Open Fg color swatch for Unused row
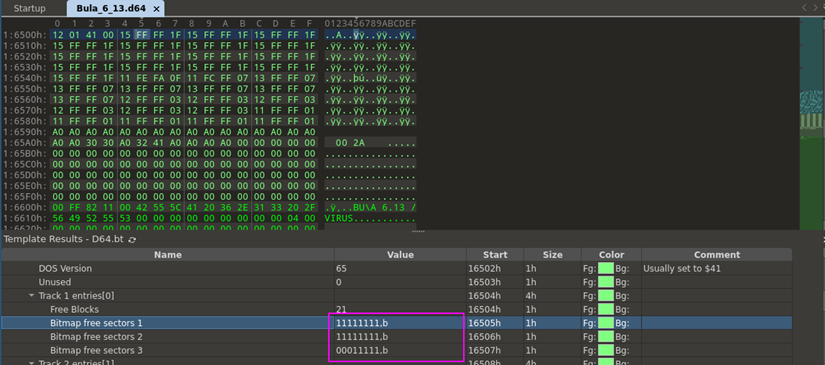 click(x=606, y=282)
